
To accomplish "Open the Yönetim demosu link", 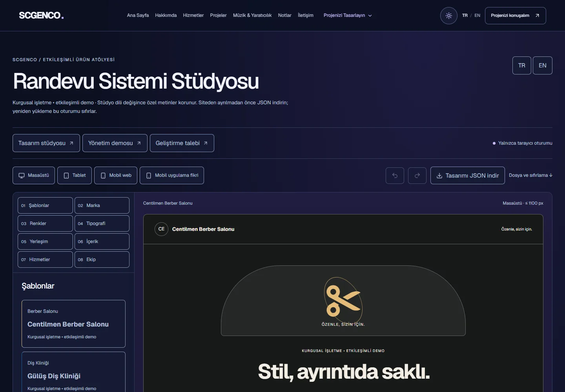I will pyautogui.click(x=115, y=143).
